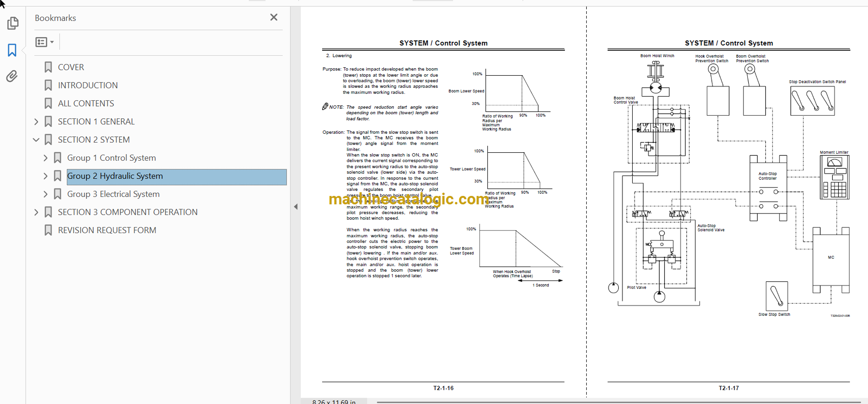Open REVISION REQUEST FORM bookmark
Viewport: 868px width, 404px height.
(107, 230)
